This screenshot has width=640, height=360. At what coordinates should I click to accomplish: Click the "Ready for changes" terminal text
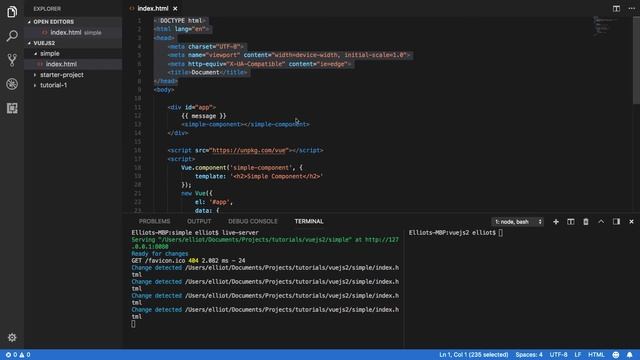point(160,253)
